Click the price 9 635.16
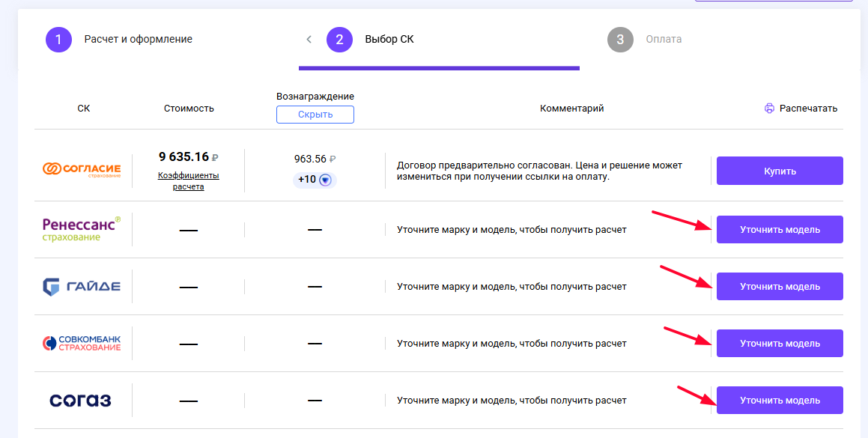 tap(183, 156)
